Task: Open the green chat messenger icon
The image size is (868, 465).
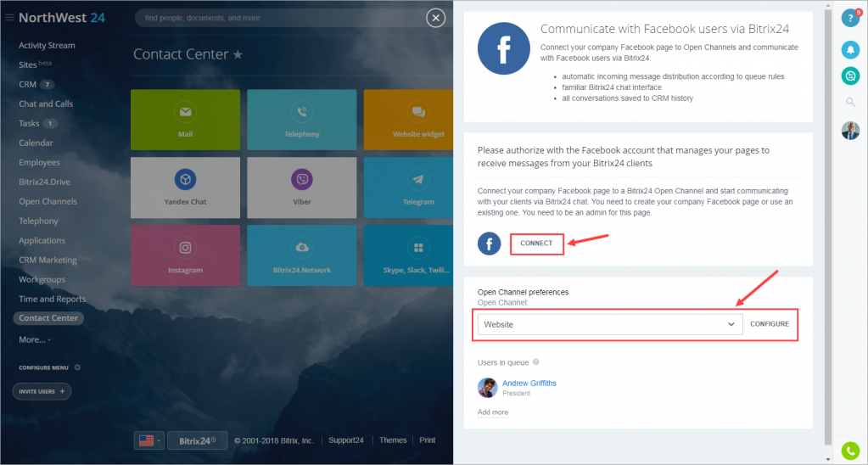Action: click(x=850, y=76)
